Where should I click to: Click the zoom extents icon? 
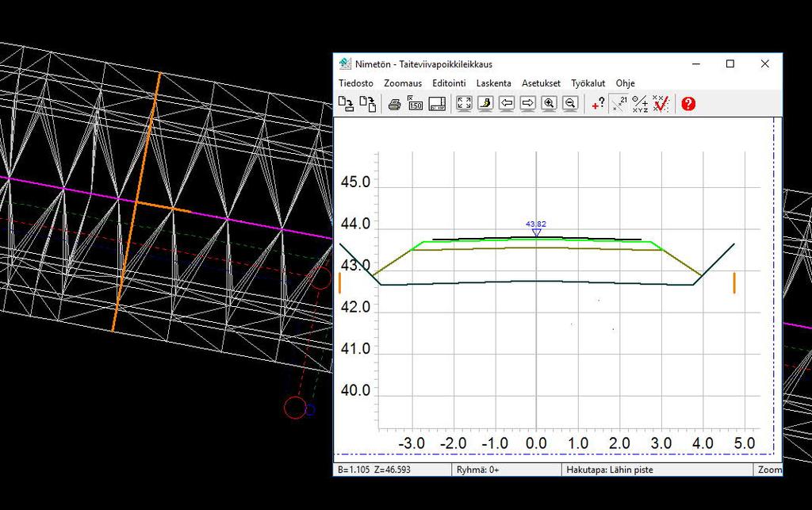tap(464, 104)
